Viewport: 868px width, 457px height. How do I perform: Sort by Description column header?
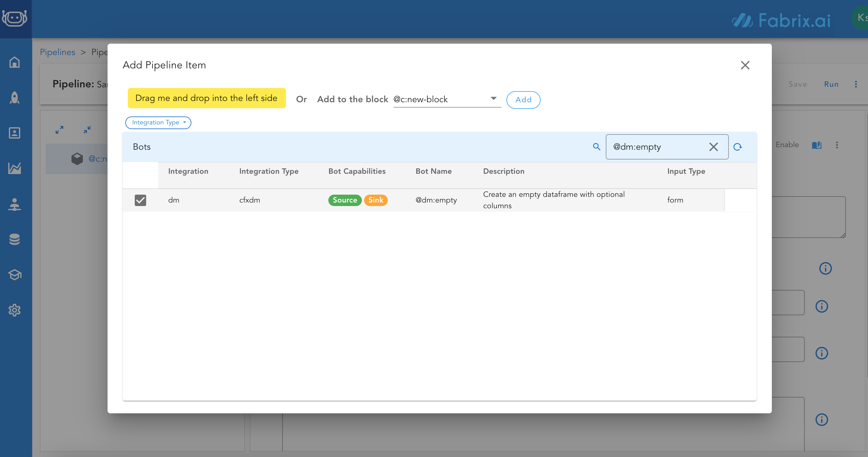(x=503, y=171)
